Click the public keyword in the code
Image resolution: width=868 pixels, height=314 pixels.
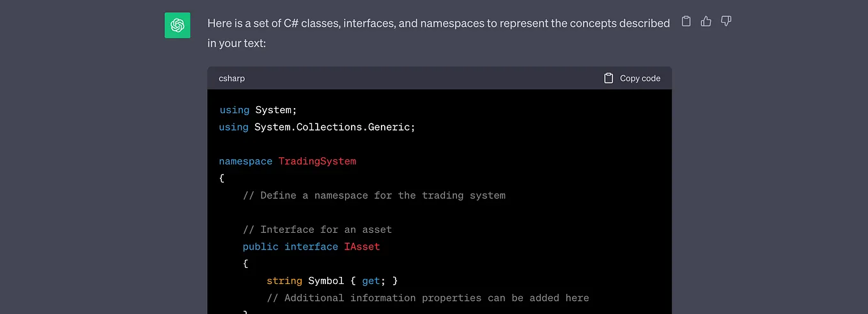(261, 246)
